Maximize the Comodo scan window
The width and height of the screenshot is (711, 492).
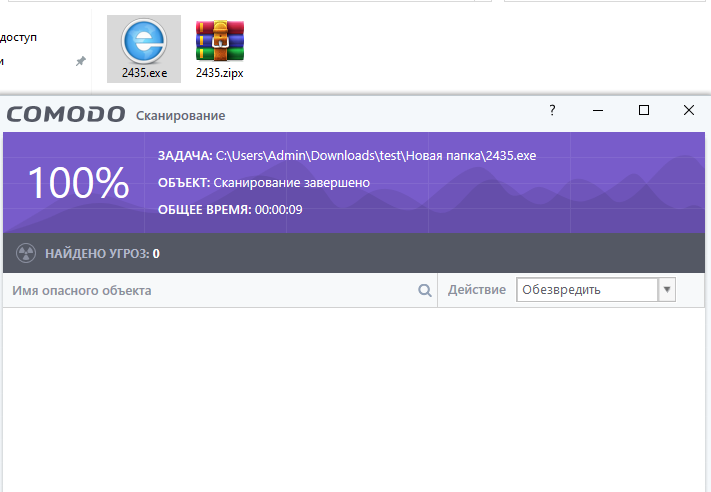(643, 110)
